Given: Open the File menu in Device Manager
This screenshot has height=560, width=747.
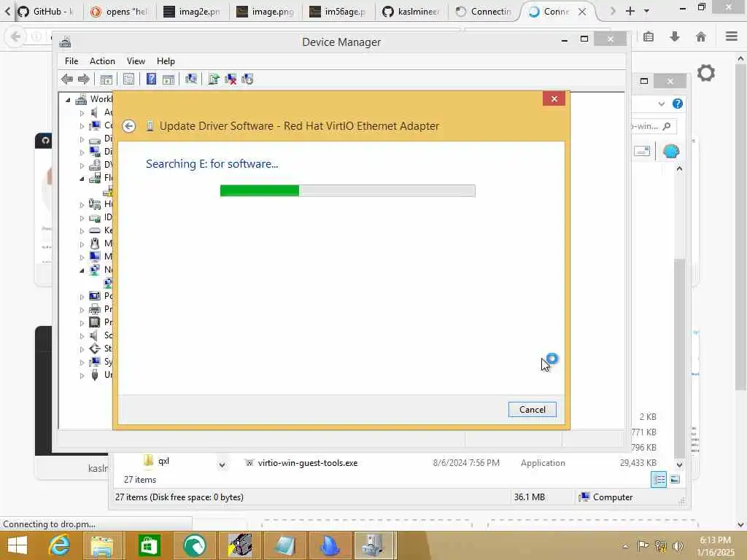Looking at the screenshot, I should click(x=71, y=61).
